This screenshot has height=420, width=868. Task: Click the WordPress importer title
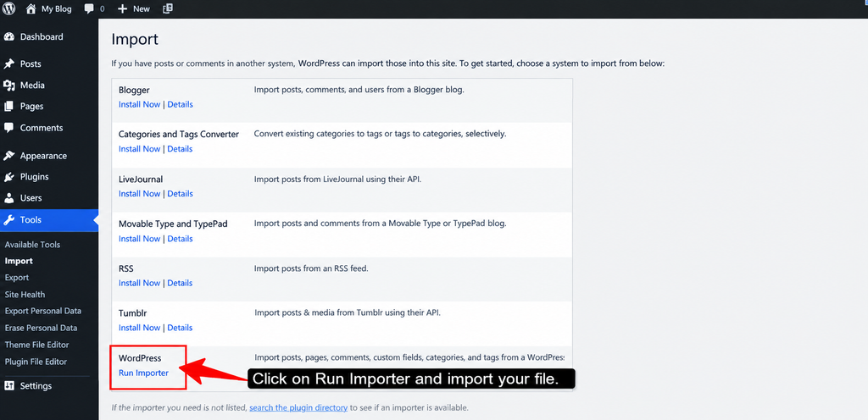tap(140, 358)
